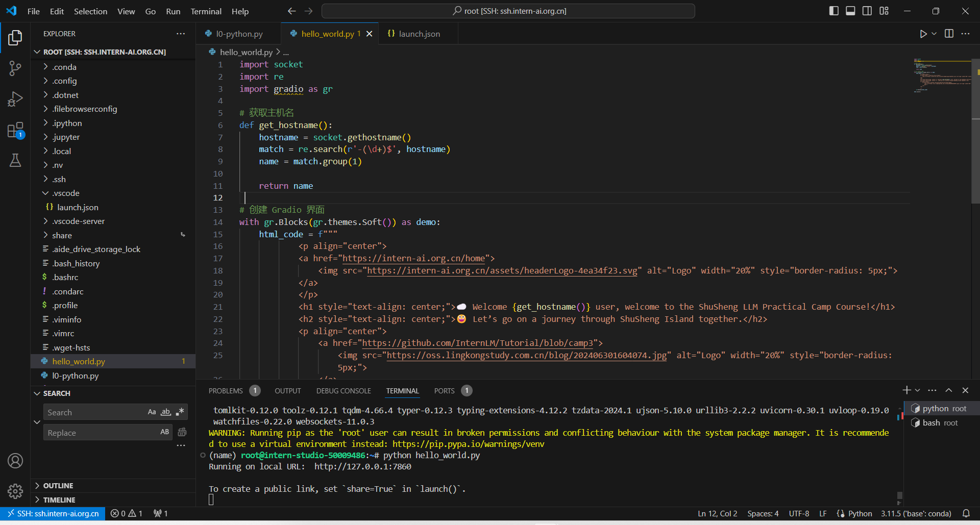This screenshot has height=525, width=980.
Task: Split the editor to the right
Action: click(949, 34)
